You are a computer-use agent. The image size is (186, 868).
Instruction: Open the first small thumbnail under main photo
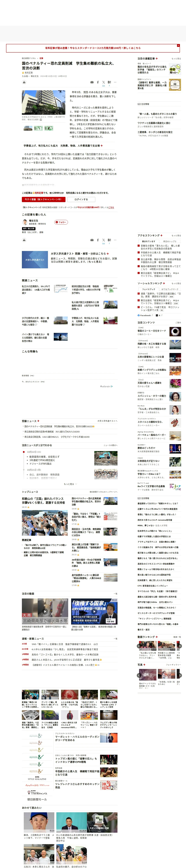click(28, 128)
